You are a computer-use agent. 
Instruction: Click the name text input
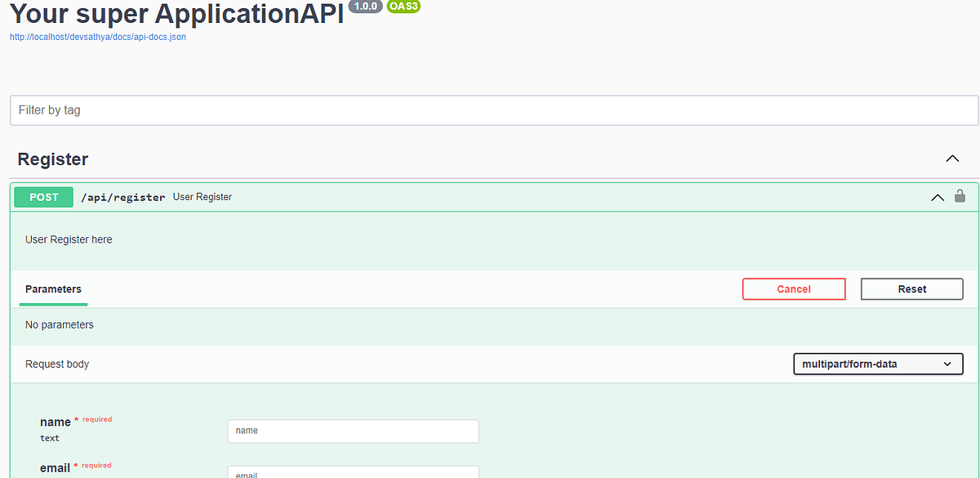353,431
